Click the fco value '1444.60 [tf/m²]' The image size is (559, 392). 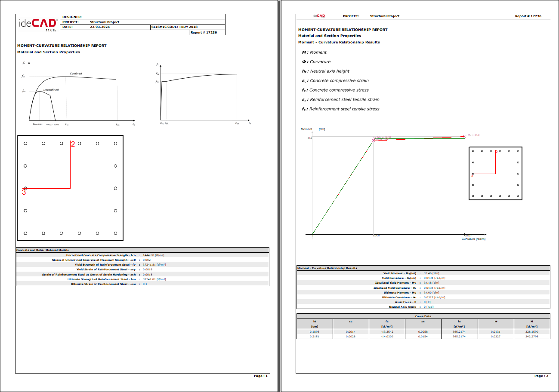pos(154,255)
